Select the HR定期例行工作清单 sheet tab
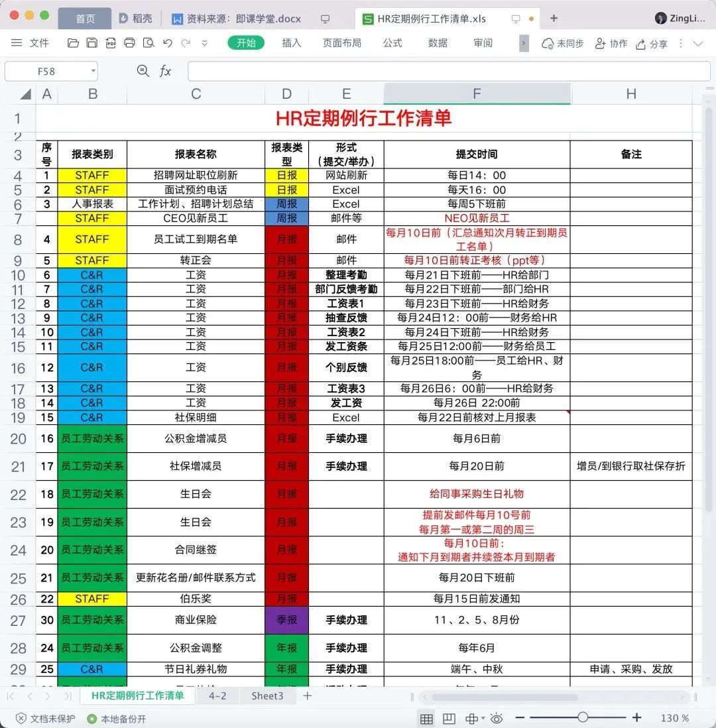The image size is (716, 728). pos(137,696)
